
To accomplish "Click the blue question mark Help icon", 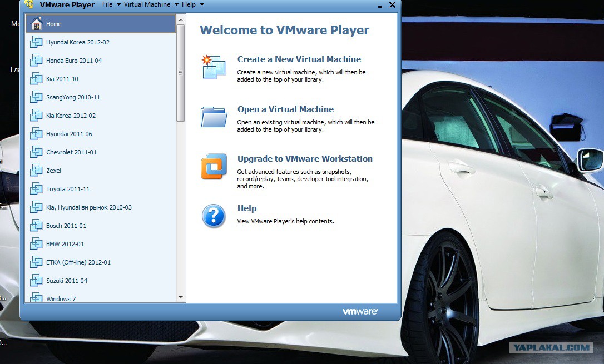I will (x=214, y=216).
